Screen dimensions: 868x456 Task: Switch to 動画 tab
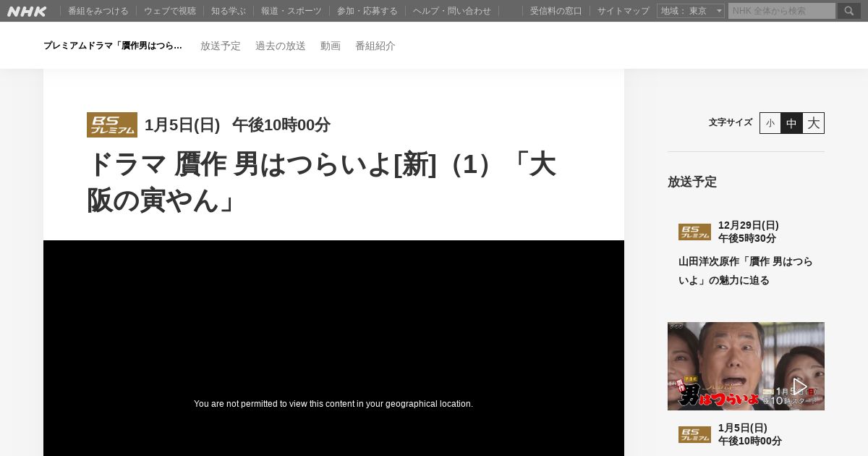(331, 46)
